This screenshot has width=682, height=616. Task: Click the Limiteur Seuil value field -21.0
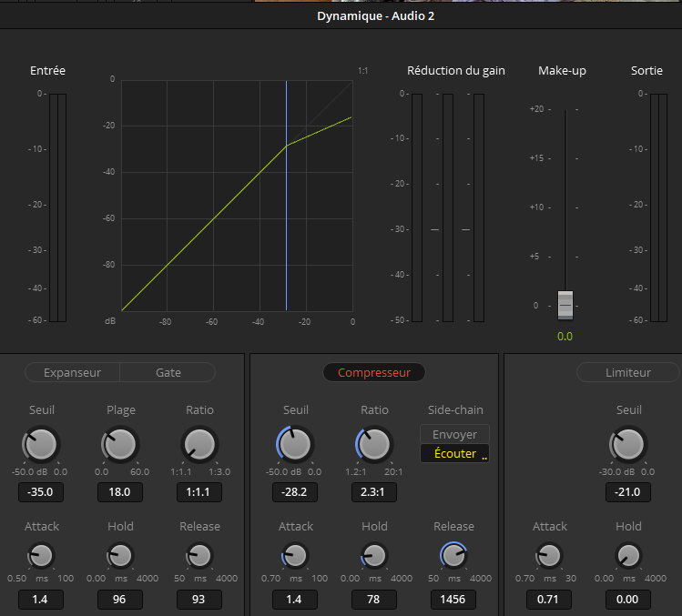pyautogui.click(x=628, y=492)
